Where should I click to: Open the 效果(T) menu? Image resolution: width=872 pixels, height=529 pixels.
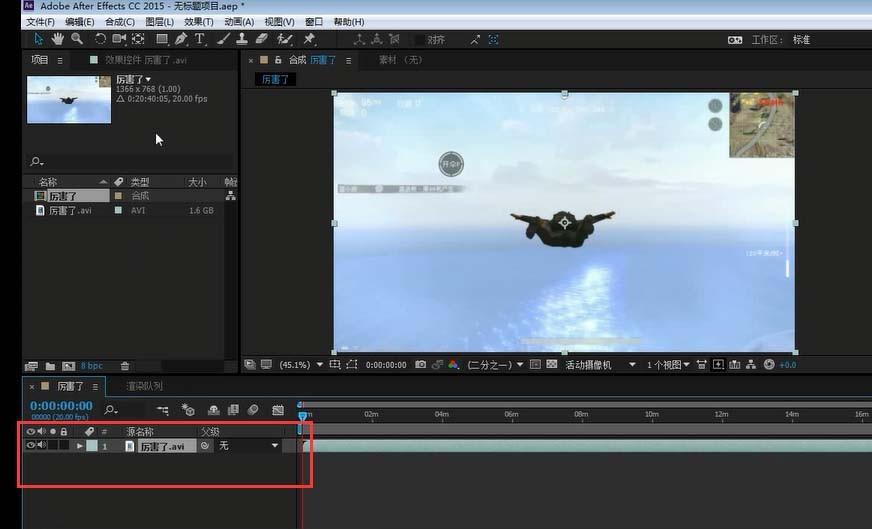point(199,22)
